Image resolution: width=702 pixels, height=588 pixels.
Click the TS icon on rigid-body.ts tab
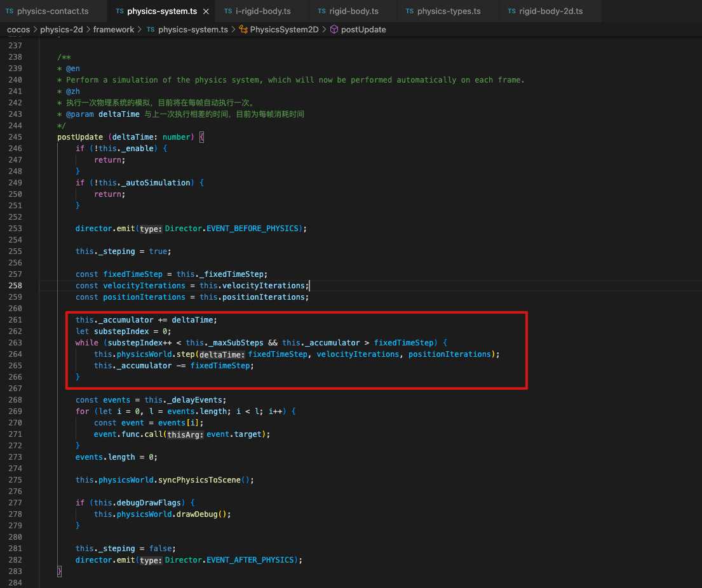tap(322, 11)
